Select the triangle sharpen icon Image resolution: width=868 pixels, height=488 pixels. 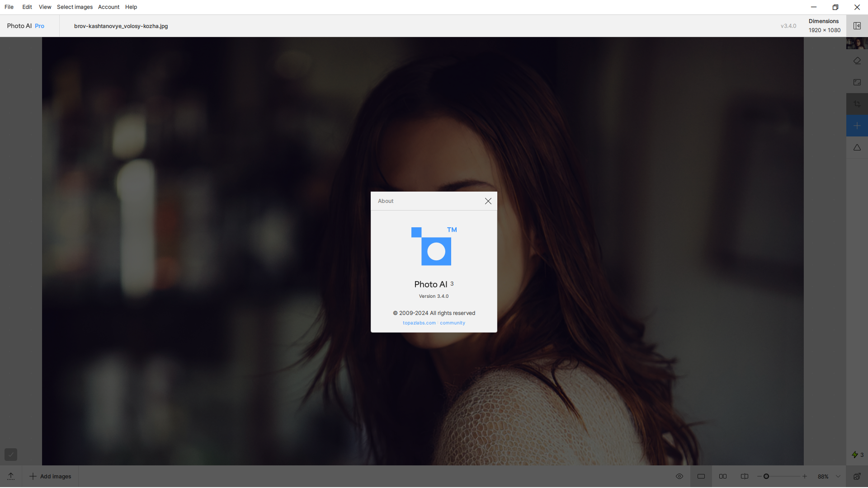pyautogui.click(x=857, y=147)
